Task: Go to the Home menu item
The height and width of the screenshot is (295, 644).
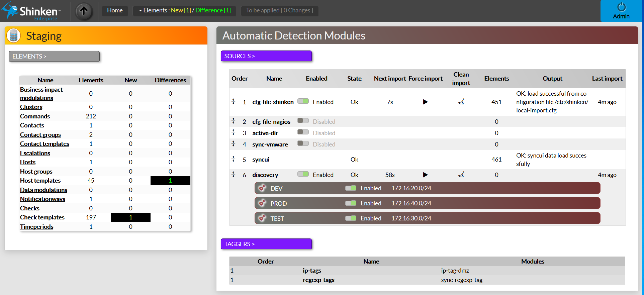Action: pyautogui.click(x=115, y=11)
